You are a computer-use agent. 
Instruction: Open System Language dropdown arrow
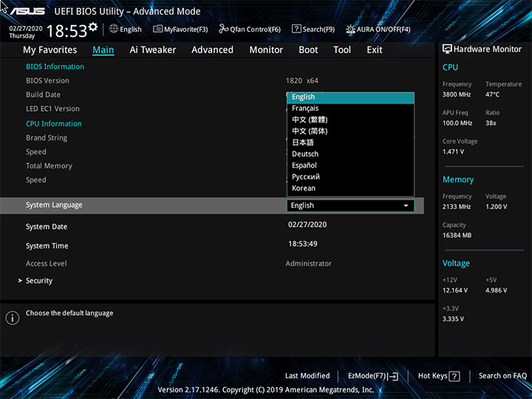pos(406,205)
